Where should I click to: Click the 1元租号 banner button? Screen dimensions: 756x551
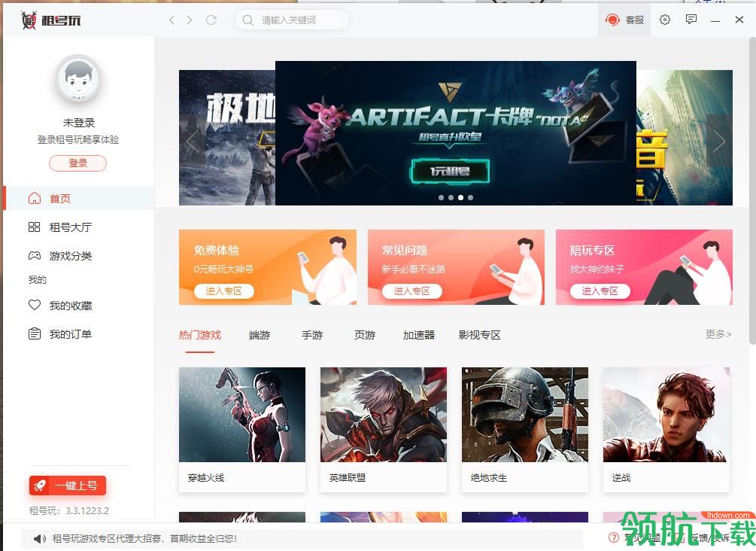pos(450,172)
